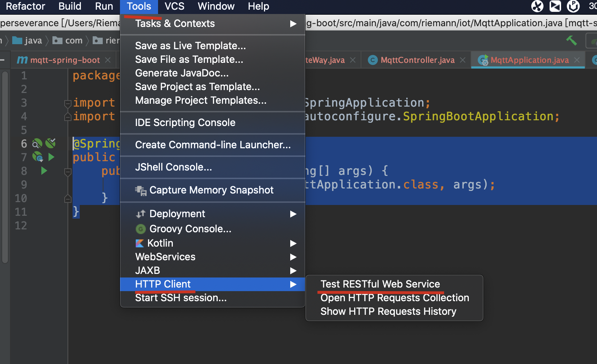Viewport: 597px width, 364px height.
Task: Click the com folder icon in breadcrumb
Action: (x=57, y=40)
